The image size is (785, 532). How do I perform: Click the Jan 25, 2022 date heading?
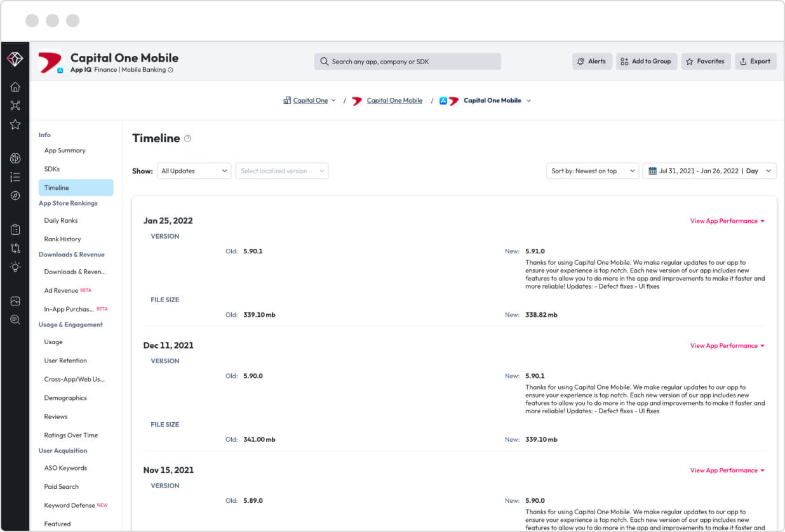point(168,221)
